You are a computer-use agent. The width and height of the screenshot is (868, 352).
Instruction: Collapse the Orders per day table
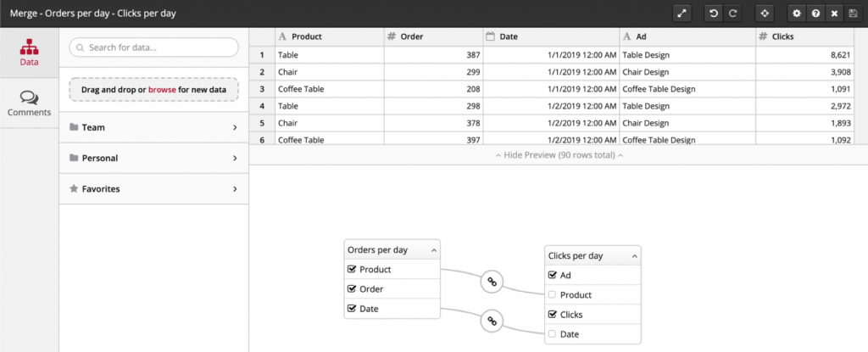pyautogui.click(x=434, y=250)
